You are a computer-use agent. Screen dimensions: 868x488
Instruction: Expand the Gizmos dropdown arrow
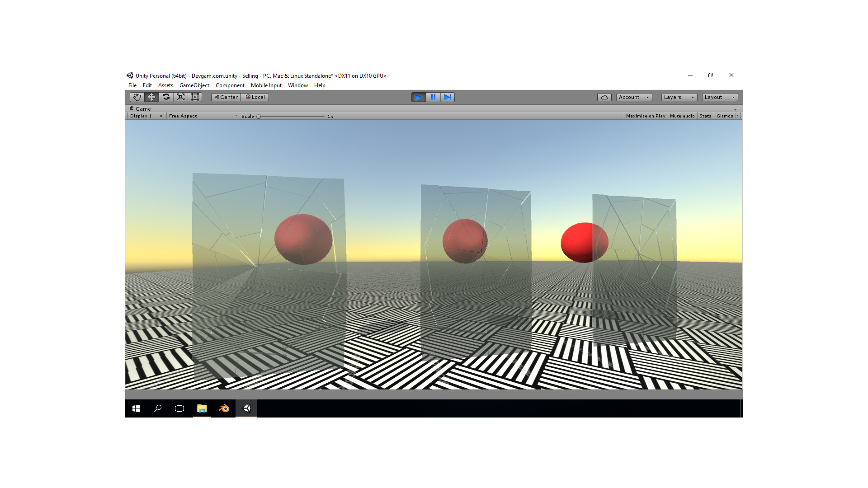pyautogui.click(x=738, y=116)
